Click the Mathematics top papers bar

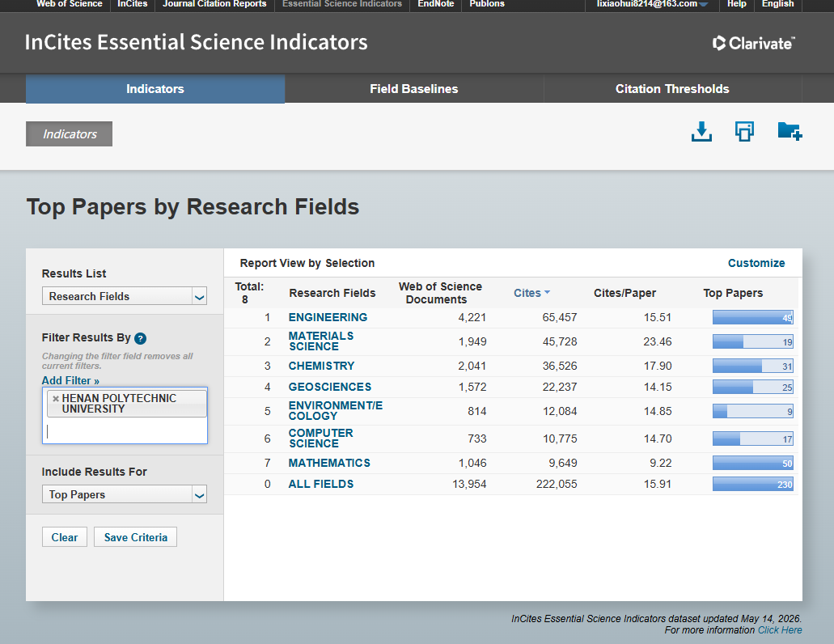pos(752,464)
